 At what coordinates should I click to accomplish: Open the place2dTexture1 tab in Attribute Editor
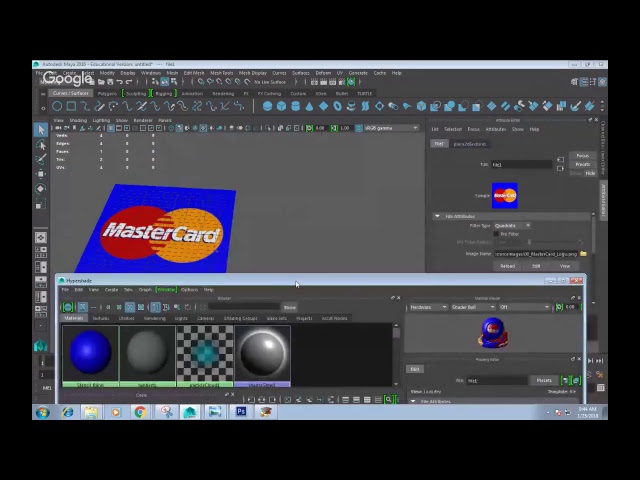470,144
